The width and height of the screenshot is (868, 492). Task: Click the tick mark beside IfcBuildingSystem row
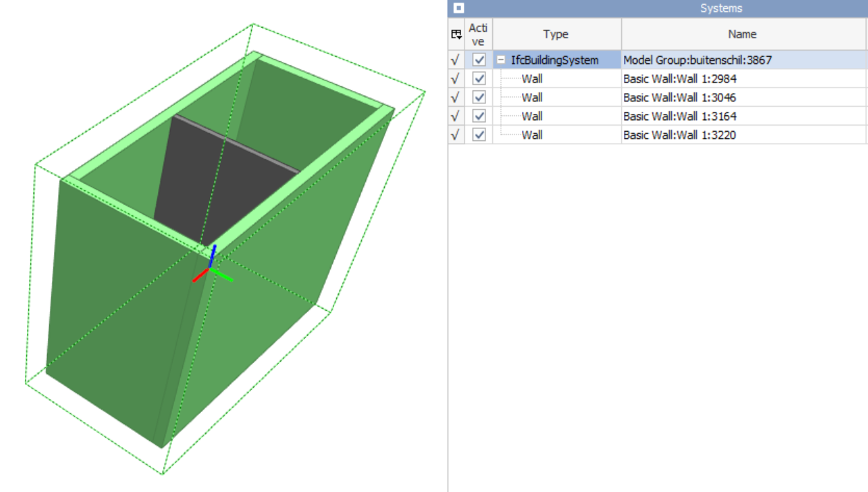(455, 60)
